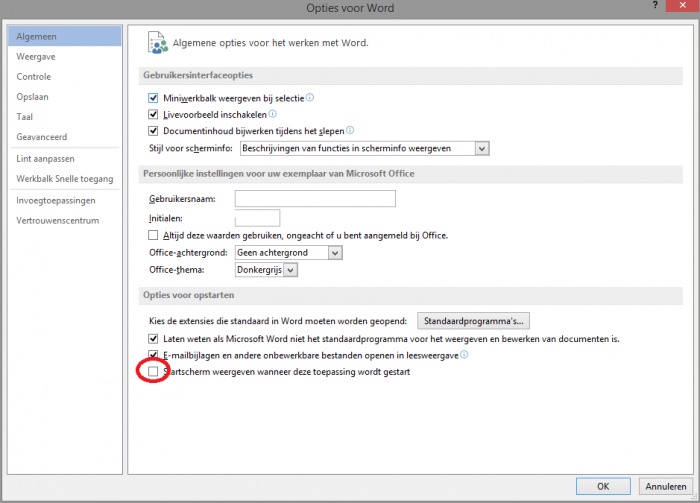Enable Altijd deze waarden gebruiken checkbox
Image resolution: width=700 pixels, height=503 pixels.
tap(153, 235)
